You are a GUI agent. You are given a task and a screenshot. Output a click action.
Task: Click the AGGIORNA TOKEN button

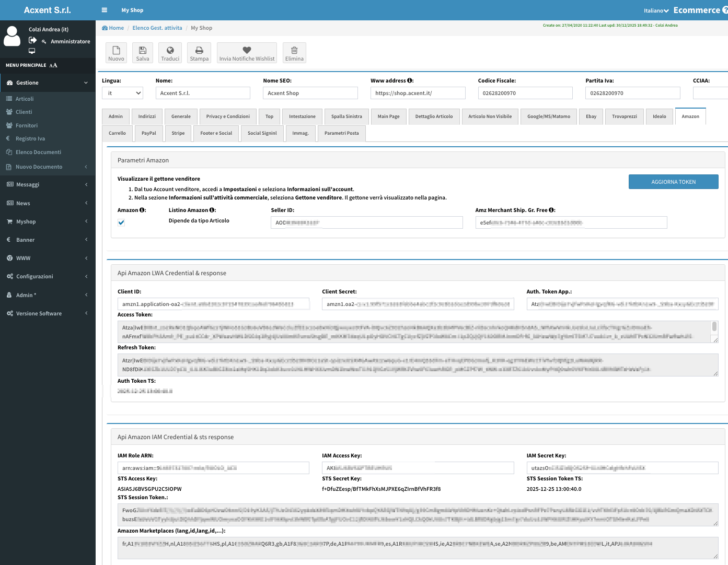673,182
